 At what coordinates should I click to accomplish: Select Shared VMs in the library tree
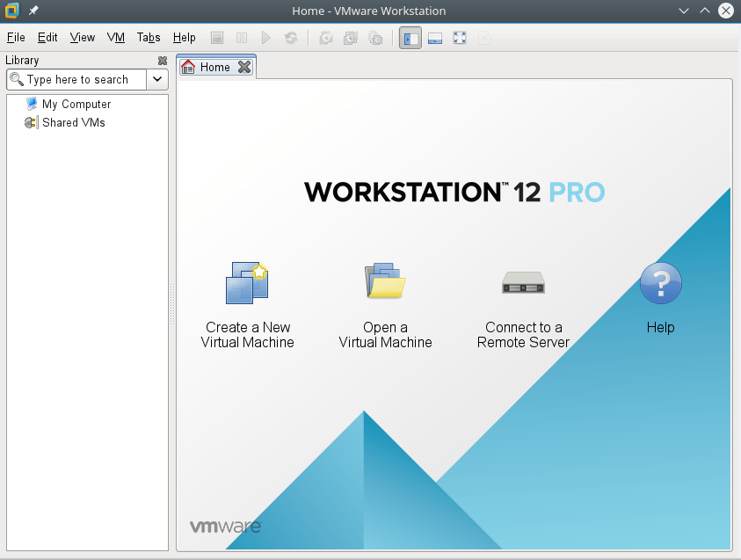[x=74, y=123]
